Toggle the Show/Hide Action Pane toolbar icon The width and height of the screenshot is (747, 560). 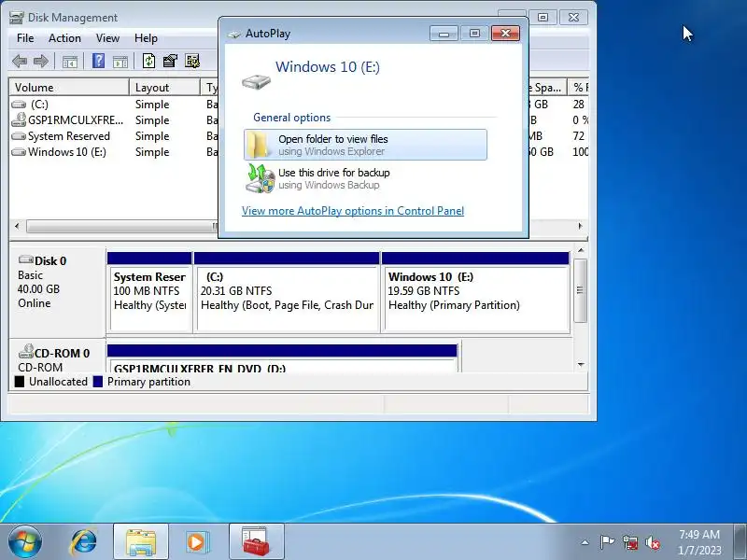pyautogui.click(x=120, y=62)
